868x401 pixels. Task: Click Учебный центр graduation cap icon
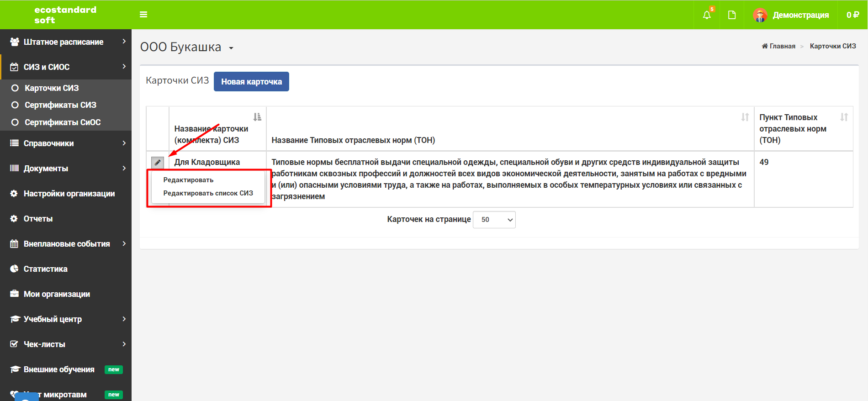pos(15,319)
